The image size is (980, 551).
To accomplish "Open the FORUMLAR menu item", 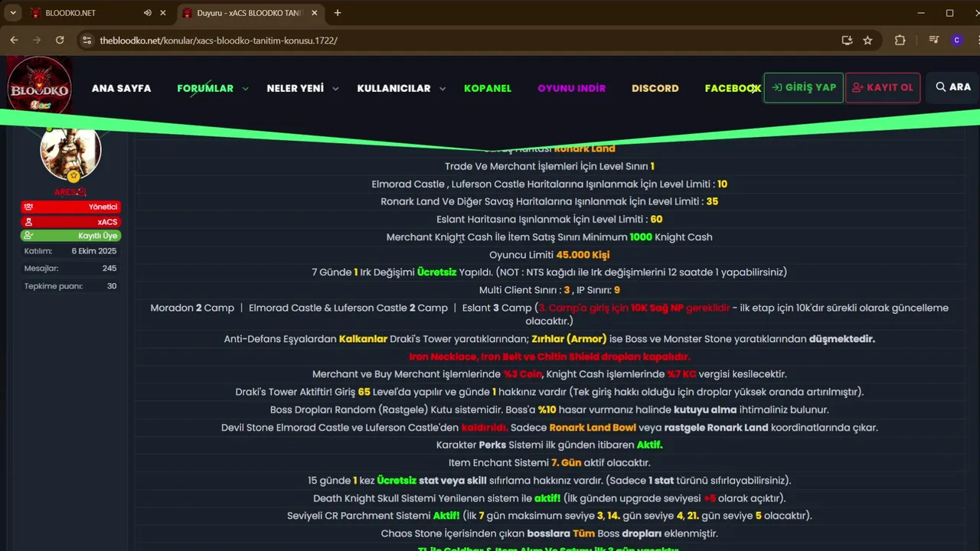I will click(x=205, y=88).
